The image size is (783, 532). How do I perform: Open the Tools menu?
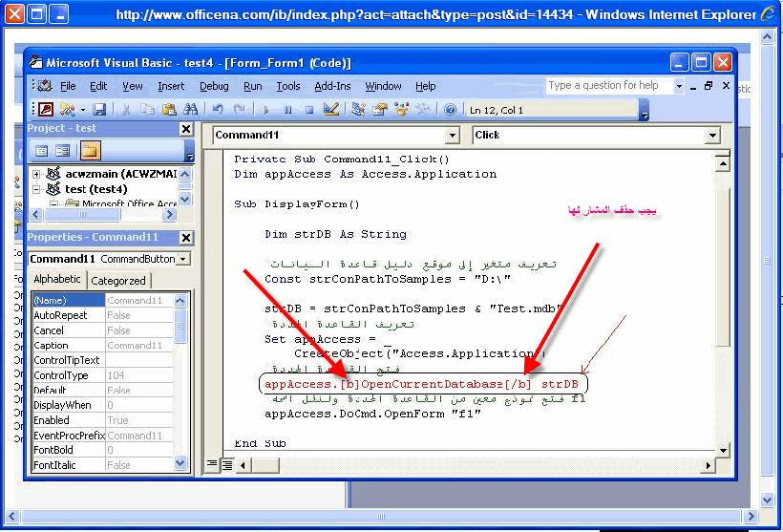tap(288, 86)
